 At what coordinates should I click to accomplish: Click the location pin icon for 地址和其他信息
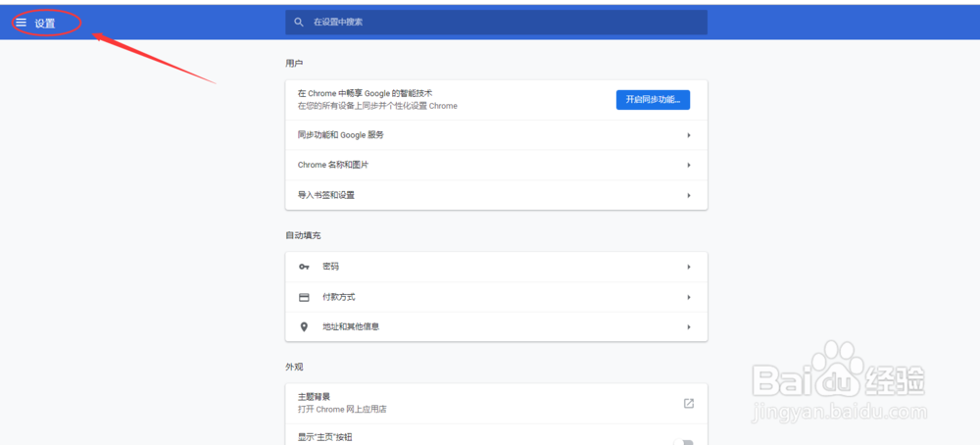pos(304,326)
